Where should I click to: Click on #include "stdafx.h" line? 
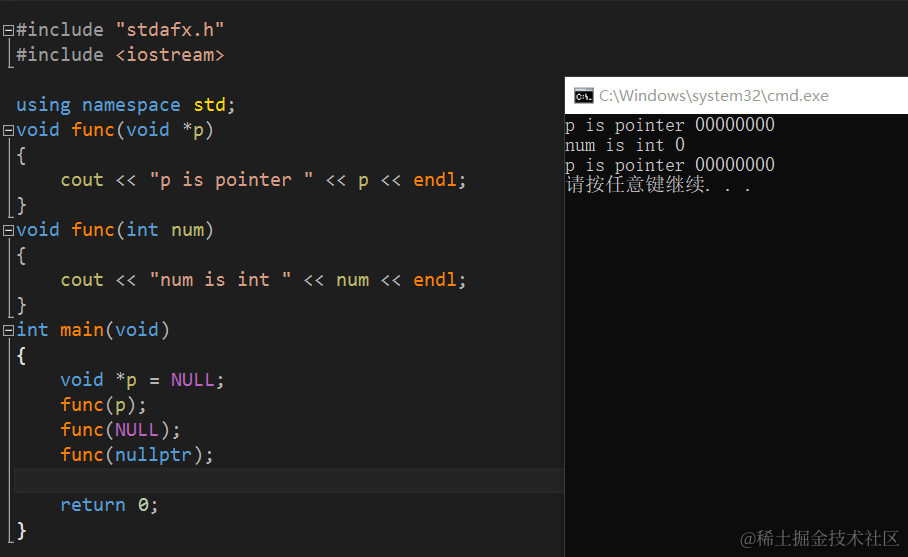coord(120,30)
